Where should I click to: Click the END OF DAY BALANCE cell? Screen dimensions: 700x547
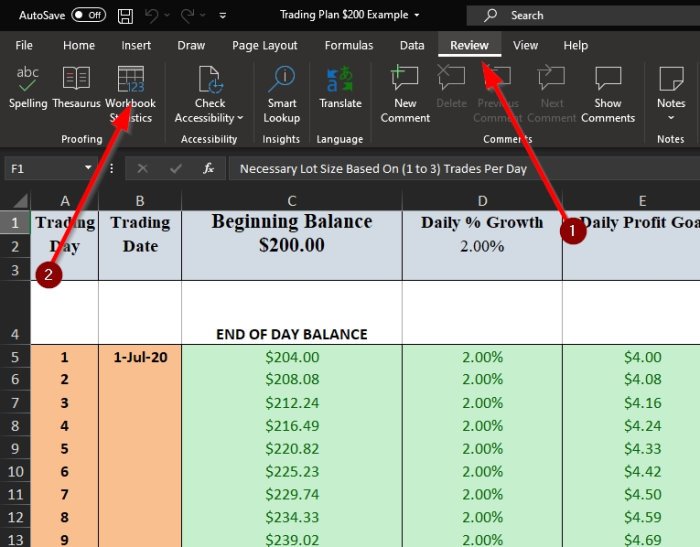coord(292,313)
